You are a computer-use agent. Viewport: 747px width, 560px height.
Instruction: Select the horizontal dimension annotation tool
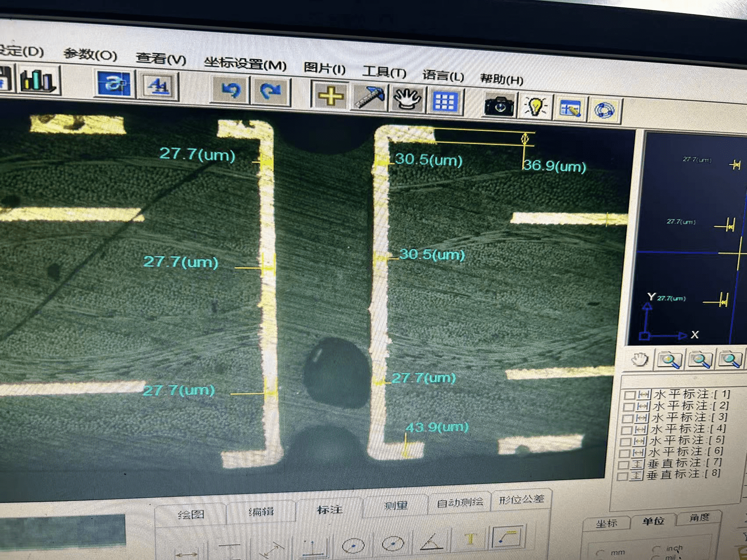[x=187, y=554]
